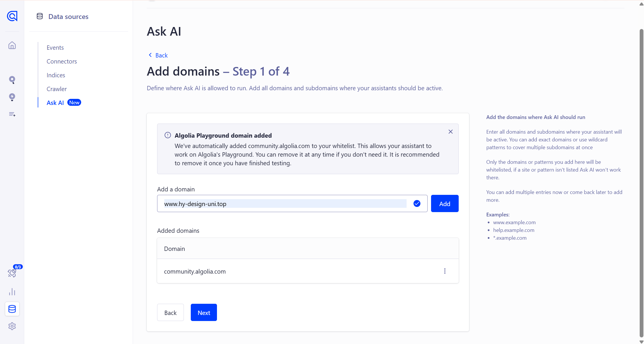This screenshot has height=344, width=644.
Task: Open options menu for community.algolia.com
Action: pos(445,271)
